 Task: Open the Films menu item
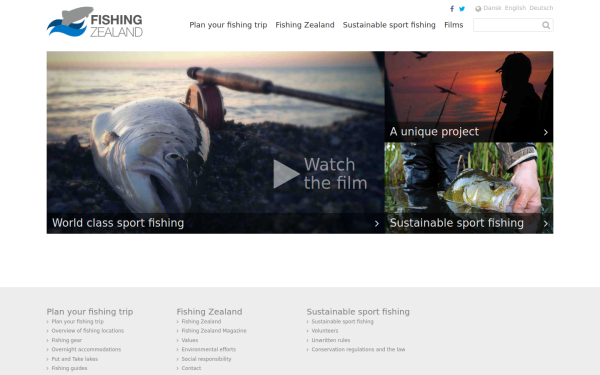(453, 25)
